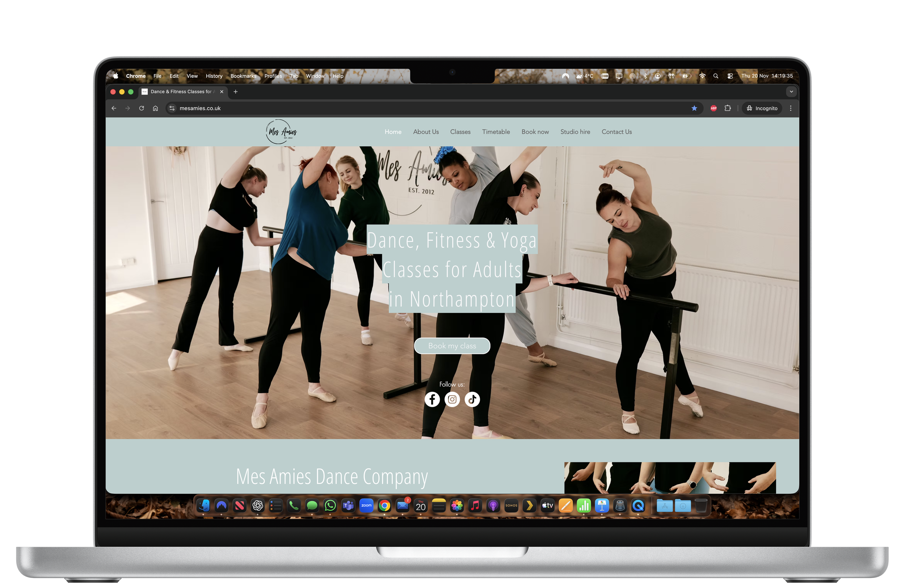Open WhatsApp from the Dock
The height and width of the screenshot is (588, 905).
(330, 505)
